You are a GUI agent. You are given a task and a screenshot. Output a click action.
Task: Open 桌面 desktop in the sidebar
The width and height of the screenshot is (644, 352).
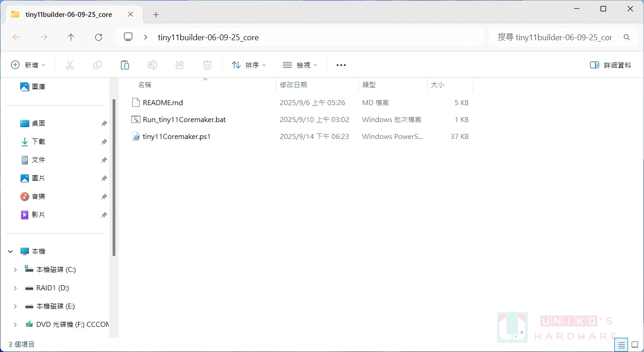click(38, 123)
